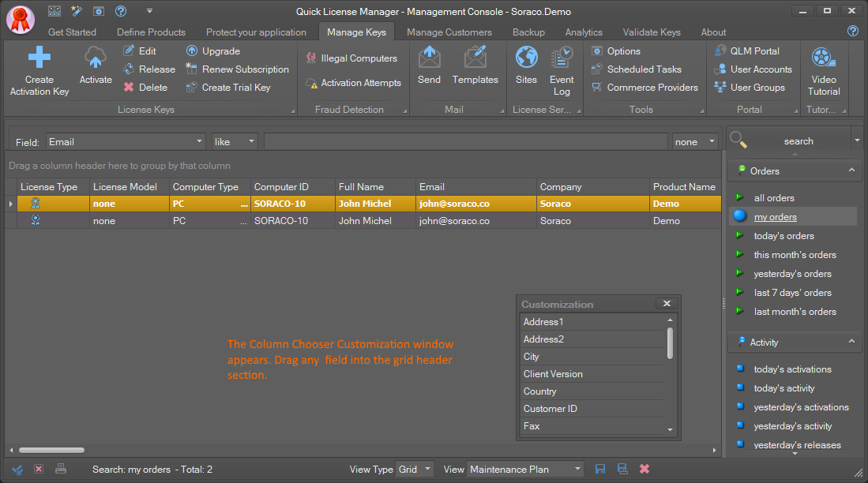This screenshot has height=483, width=868.
Task: Collapse the Orders section
Action: tap(851, 170)
